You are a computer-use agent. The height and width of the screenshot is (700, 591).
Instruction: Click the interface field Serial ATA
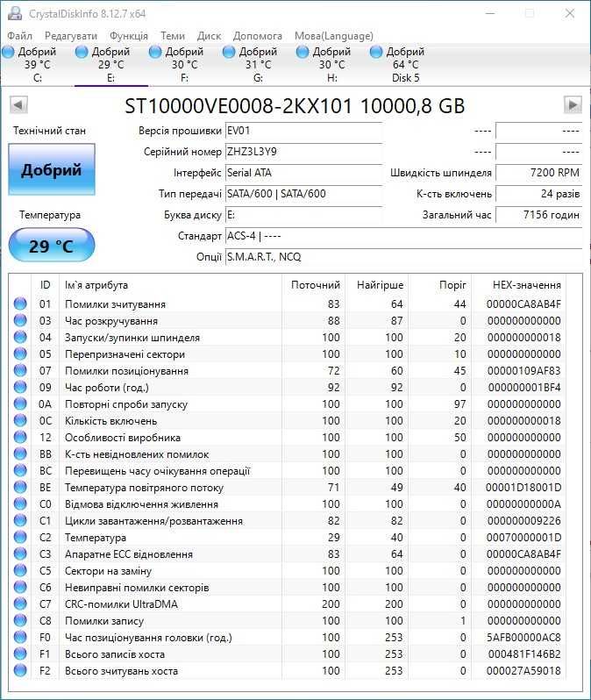click(303, 173)
